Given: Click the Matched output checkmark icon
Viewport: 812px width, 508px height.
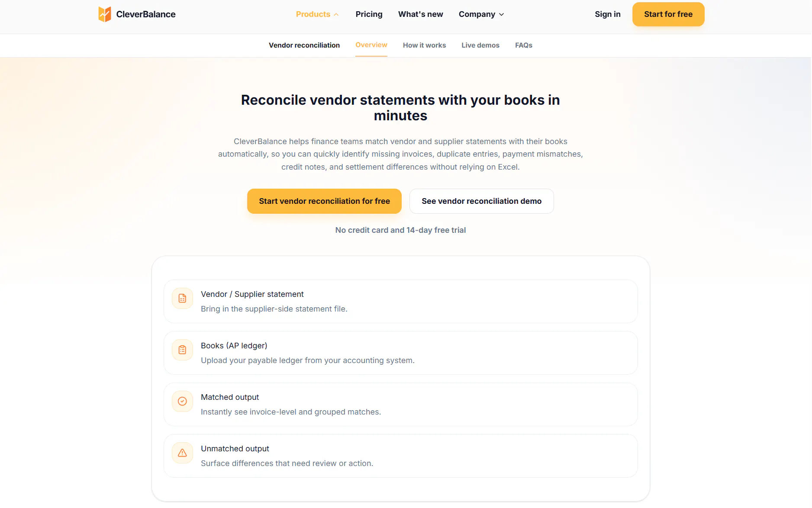Looking at the screenshot, I should [x=182, y=402].
